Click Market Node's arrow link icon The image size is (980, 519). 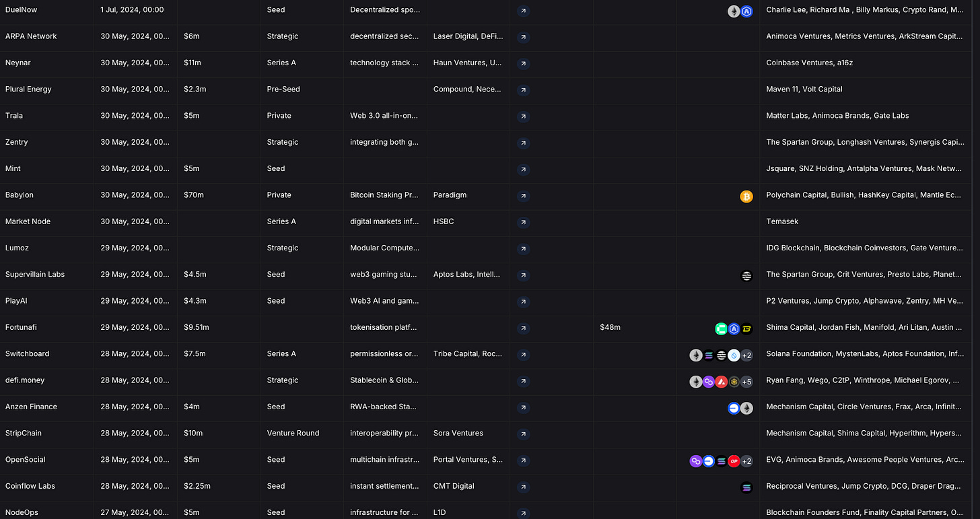click(x=524, y=222)
